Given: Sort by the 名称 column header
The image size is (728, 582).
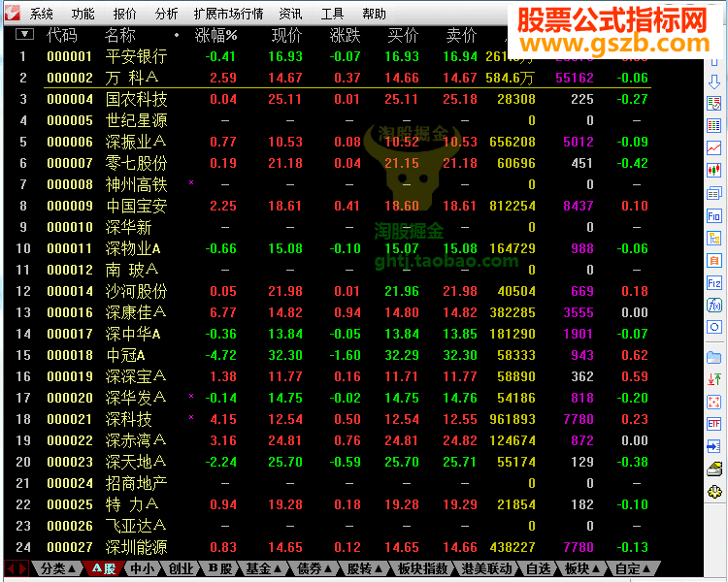Looking at the screenshot, I should 119,35.
